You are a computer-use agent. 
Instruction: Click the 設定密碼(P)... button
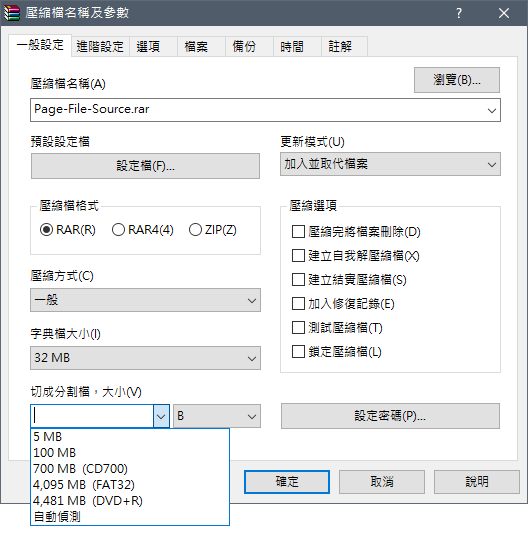(x=390, y=416)
